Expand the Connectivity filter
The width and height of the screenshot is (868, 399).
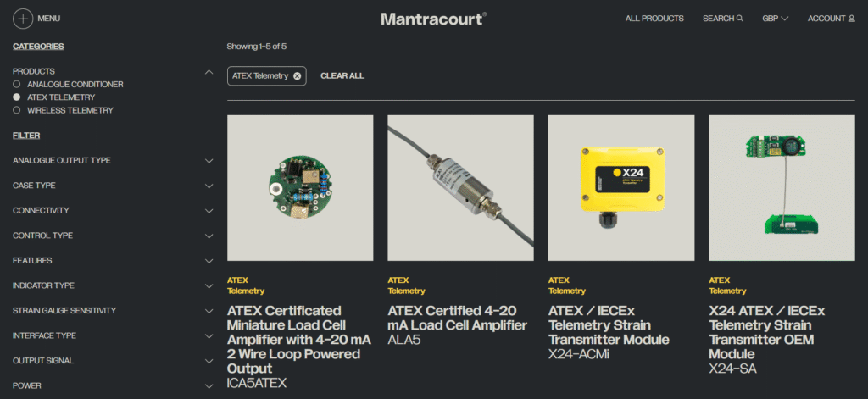tap(209, 211)
